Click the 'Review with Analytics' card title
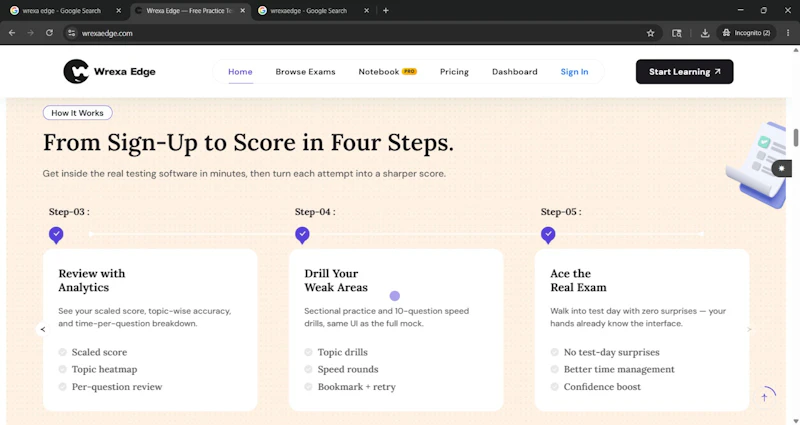This screenshot has height=425, width=800. point(92,280)
